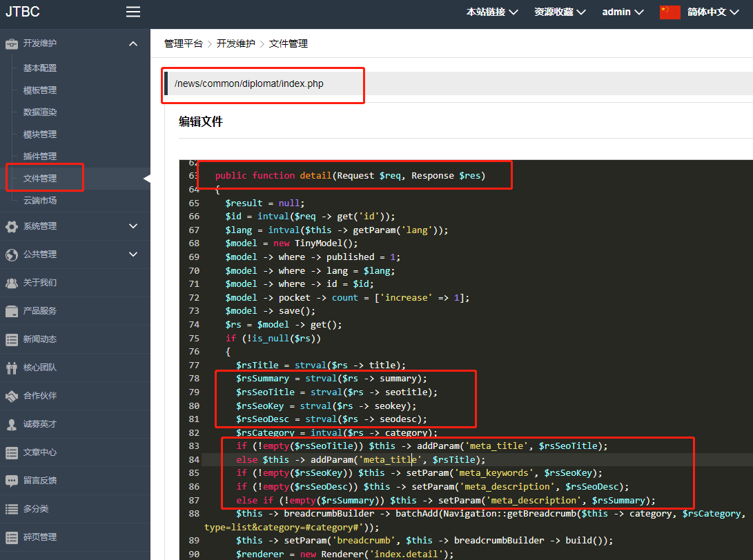
Task: Click the 公共管理 globe icon
Action: tap(12, 254)
